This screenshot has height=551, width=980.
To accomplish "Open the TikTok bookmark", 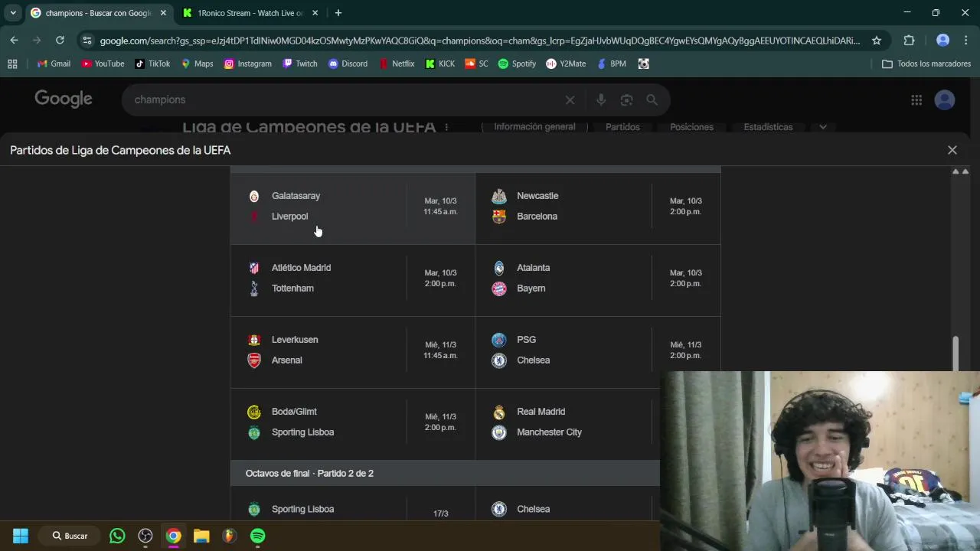I will (x=152, y=64).
